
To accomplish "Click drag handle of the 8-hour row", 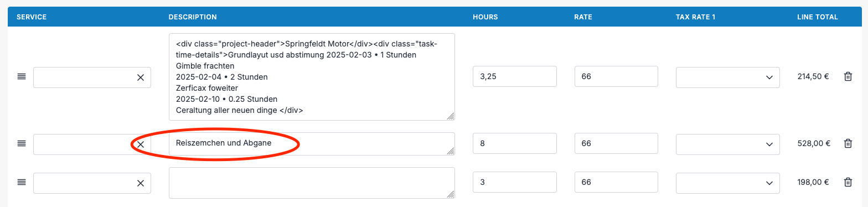I will click(22, 143).
